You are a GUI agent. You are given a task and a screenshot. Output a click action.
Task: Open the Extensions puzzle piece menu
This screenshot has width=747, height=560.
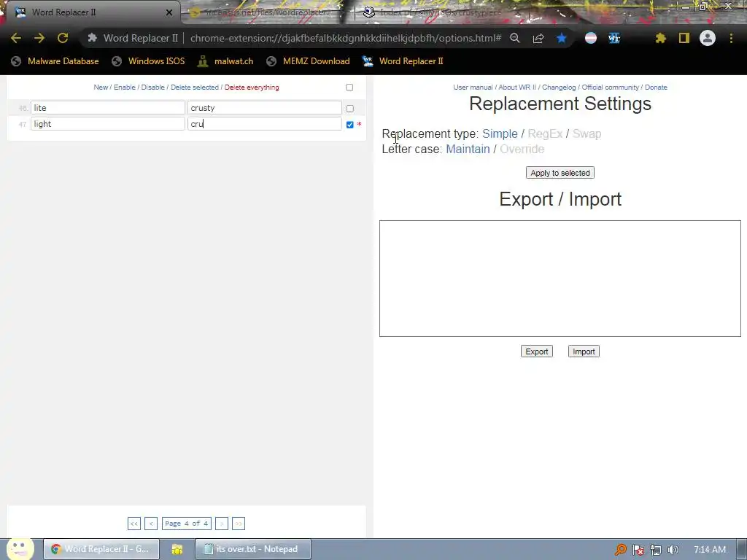pos(660,38)
